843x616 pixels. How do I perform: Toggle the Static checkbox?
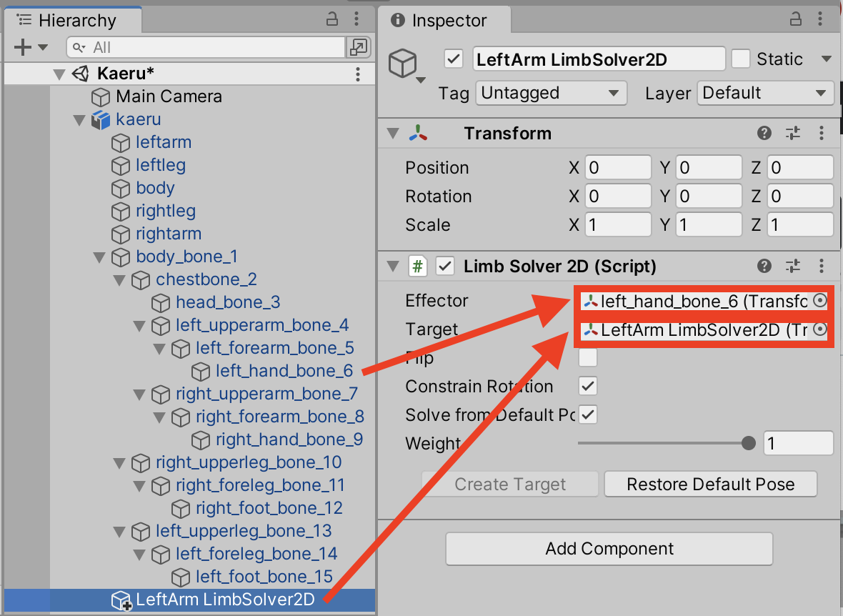(x=741, y=59)
